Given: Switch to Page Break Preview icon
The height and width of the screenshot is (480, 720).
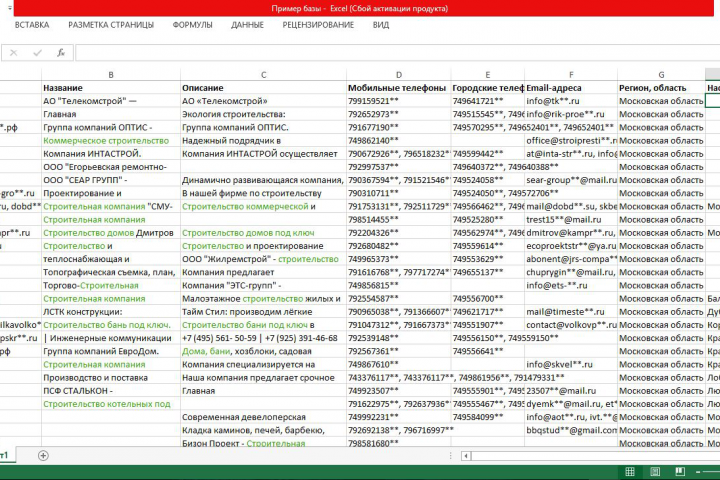Looking at the screenshot, I should (x=680, y=472).
